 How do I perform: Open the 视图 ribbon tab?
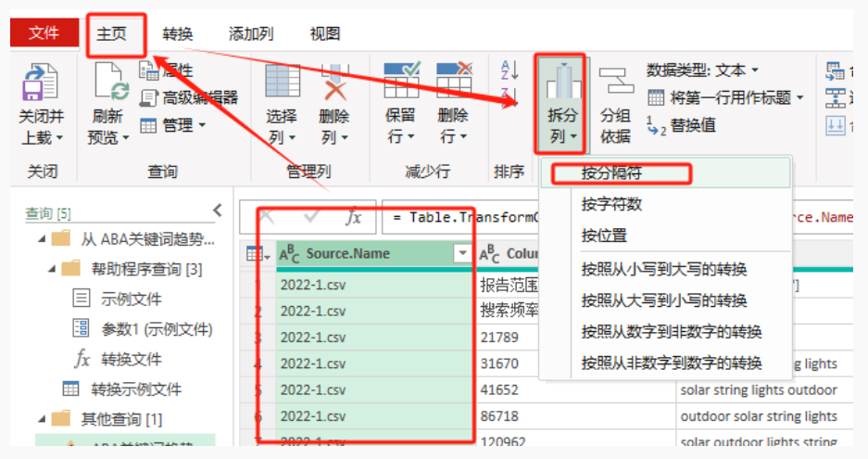point(325,34)
